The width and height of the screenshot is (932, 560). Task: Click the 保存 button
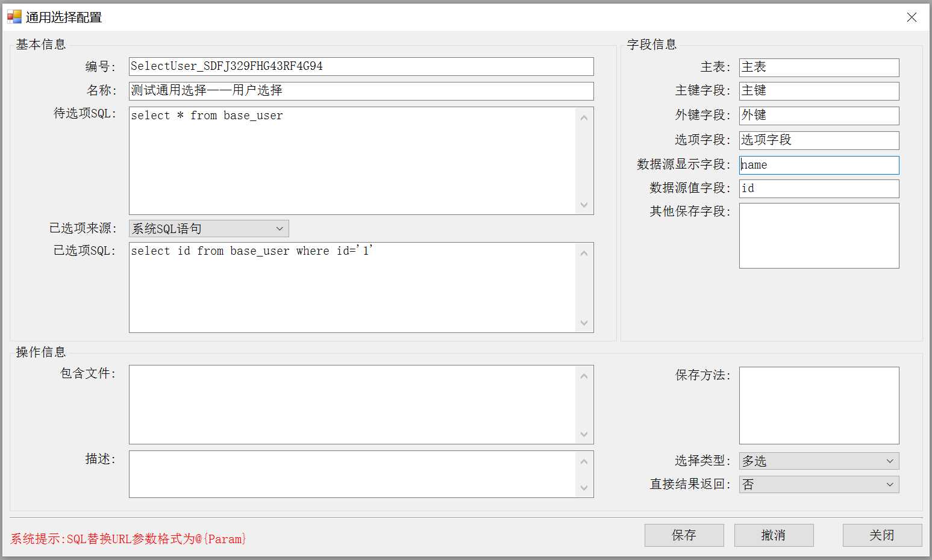684,535
